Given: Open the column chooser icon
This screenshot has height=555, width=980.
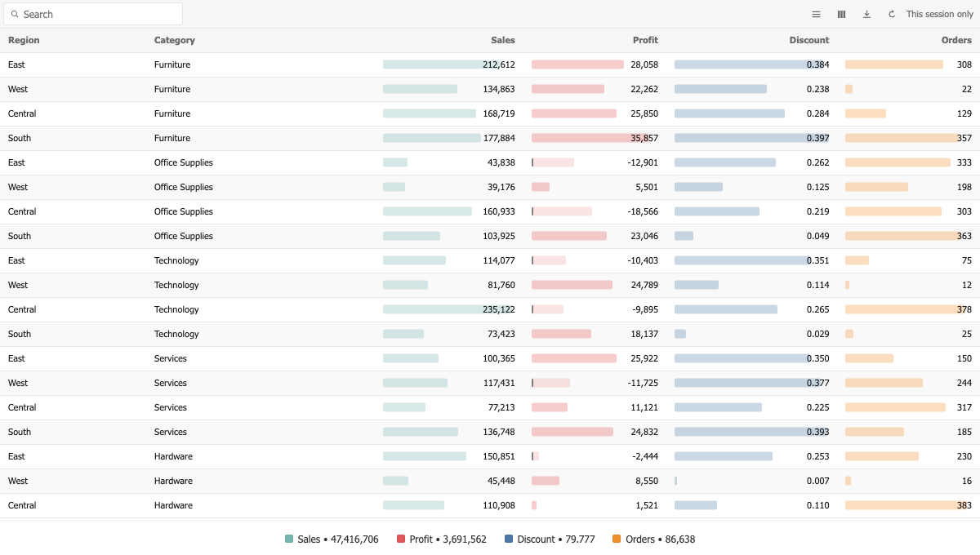Looking at the screenshot, I should [841, 14].
